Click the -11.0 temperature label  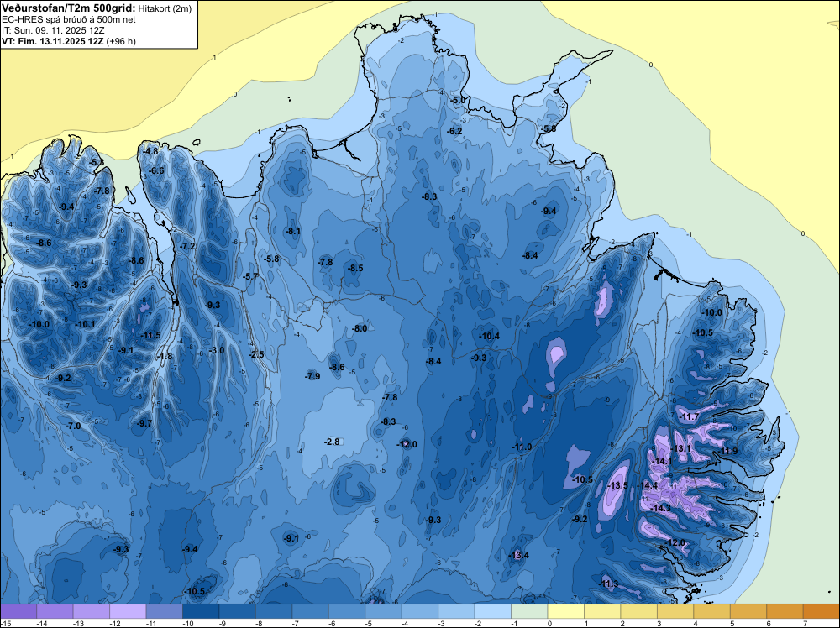tap(522, 447)
